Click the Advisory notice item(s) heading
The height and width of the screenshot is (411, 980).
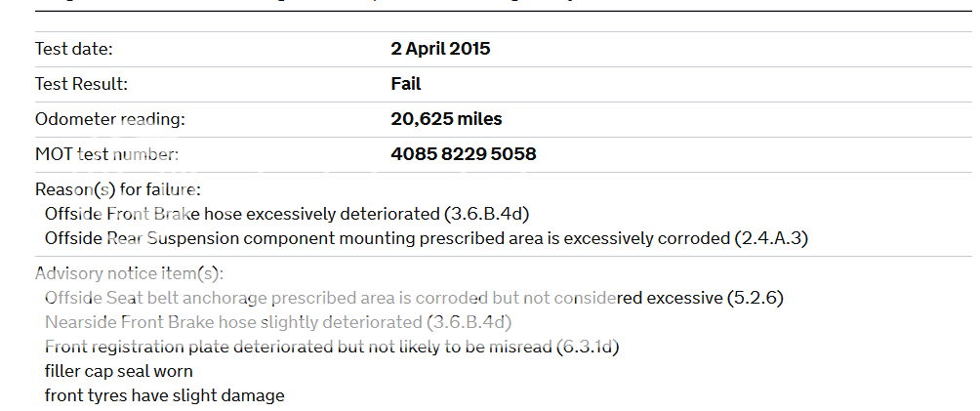coord(129,273)
